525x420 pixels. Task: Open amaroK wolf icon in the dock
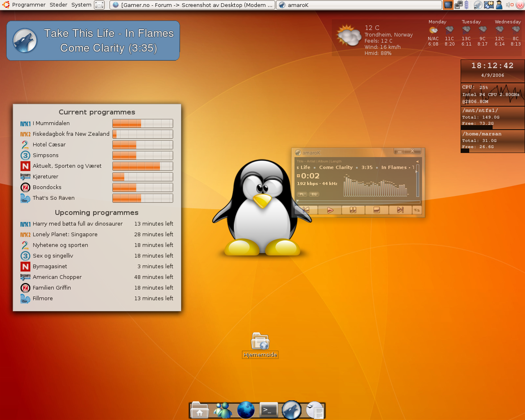[x=292, y=410]
